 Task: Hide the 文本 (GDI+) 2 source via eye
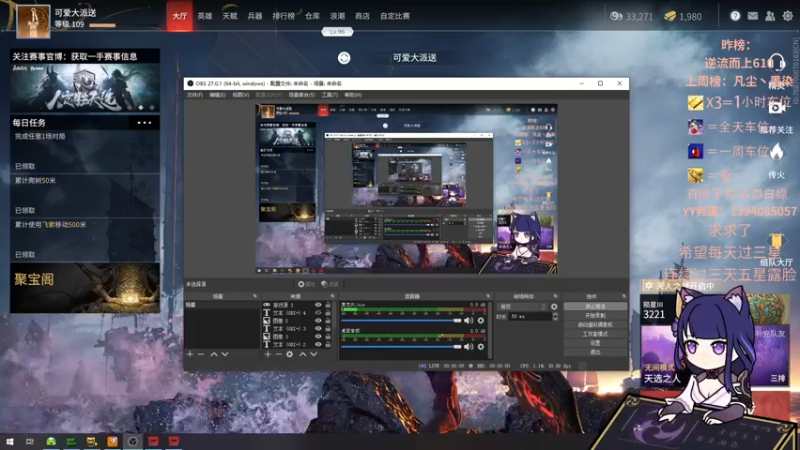(x=318, y=344)
